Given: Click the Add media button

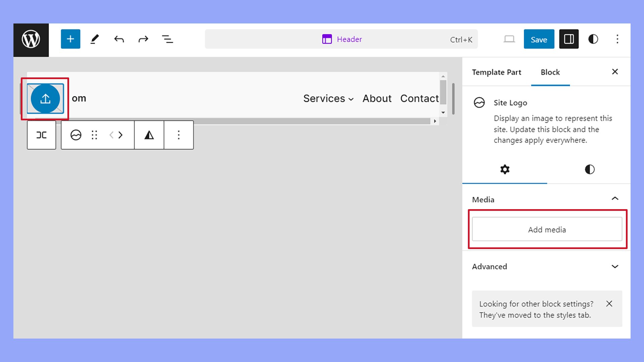Looking at the screenshot, I should (547, 229).
